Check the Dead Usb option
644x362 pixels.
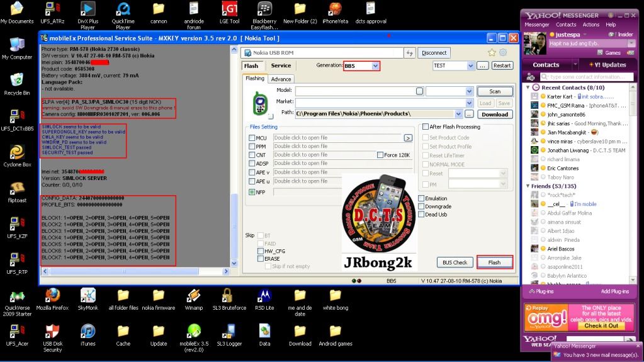[421, 214]
